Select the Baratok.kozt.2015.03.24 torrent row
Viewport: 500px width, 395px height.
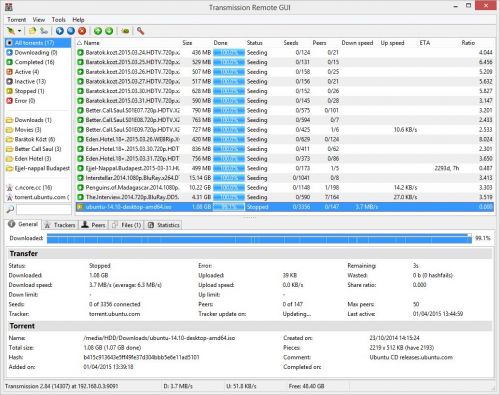285,52
